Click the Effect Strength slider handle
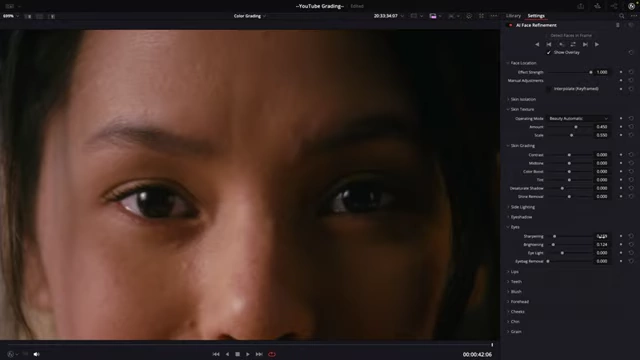The width and height of the screenshot is (640, 360). click(x=591, y=72)
